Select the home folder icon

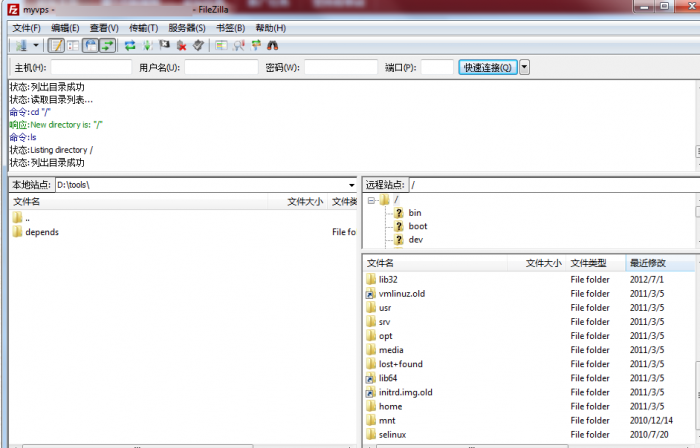tap(371, 406)
